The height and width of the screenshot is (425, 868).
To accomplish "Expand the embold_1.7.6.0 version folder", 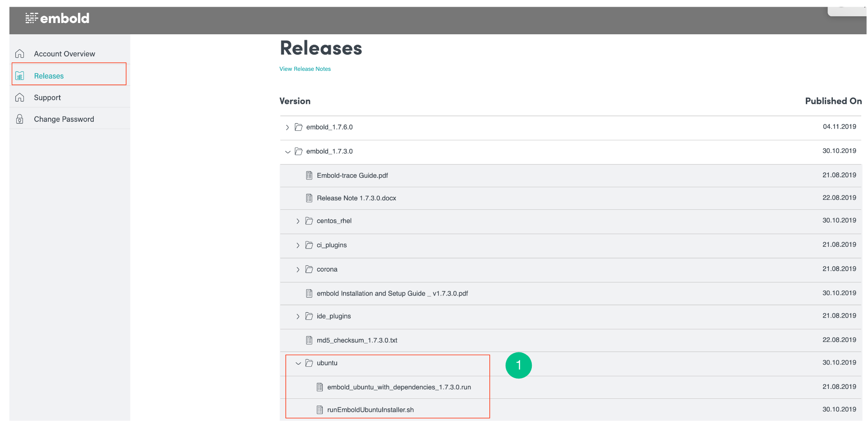I will tap(287, 128).
